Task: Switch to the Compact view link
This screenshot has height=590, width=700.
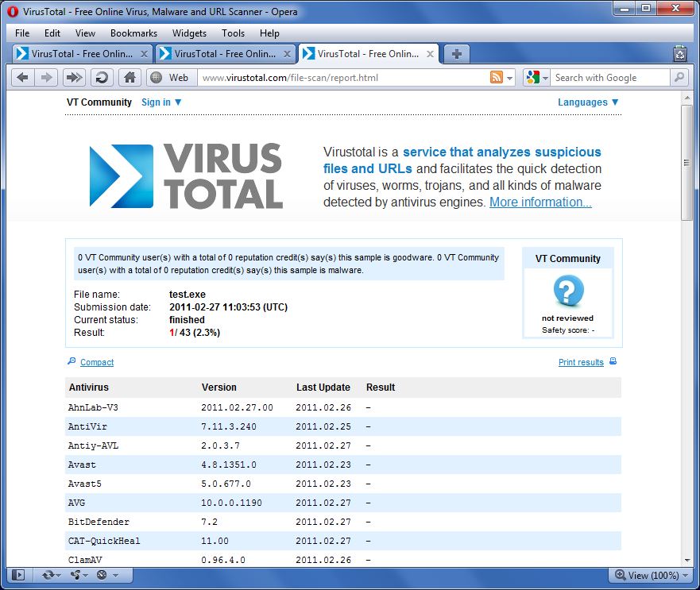Action: point(97,362)
